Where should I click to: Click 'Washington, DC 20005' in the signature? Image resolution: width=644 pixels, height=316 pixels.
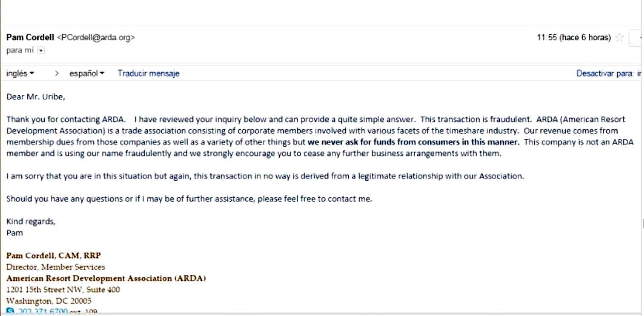tap(49, 301)
